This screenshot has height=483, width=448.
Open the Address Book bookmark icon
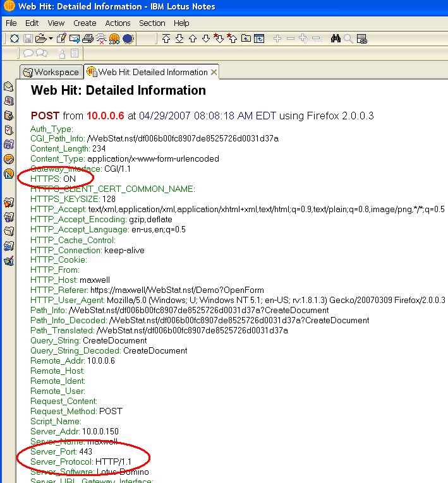[9, 116]
